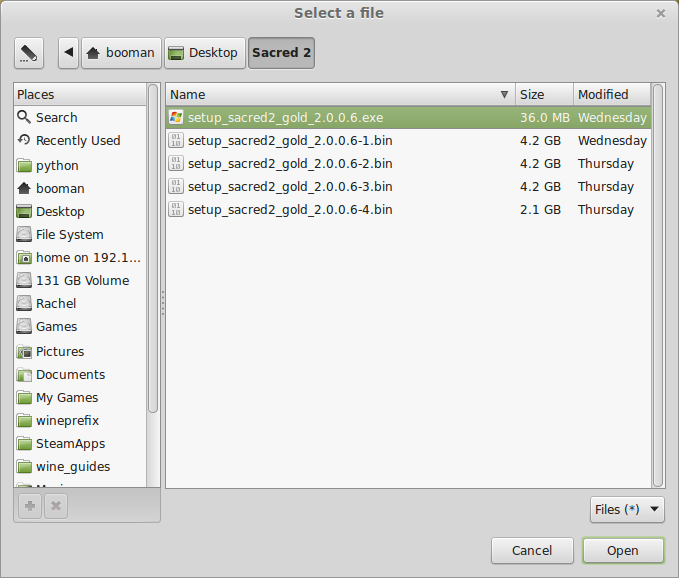Click the Cancel button
Viewport: 679px width, 578px height.
point(532,550)
